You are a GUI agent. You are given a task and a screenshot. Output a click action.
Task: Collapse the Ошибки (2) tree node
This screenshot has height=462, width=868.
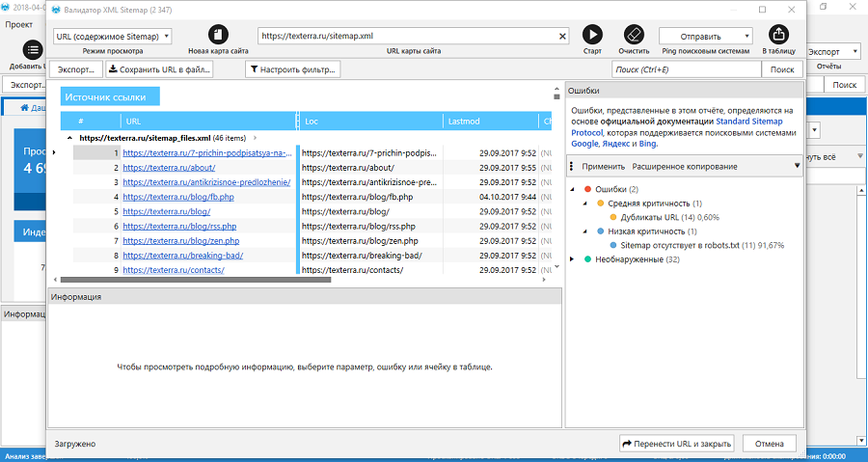click(x=572, y=189)
